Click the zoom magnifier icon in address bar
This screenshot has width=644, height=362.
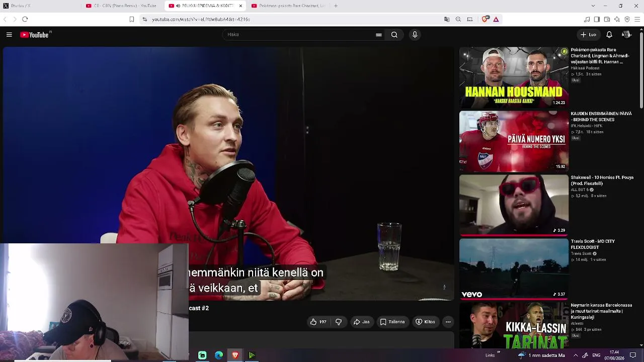[458, 19]
